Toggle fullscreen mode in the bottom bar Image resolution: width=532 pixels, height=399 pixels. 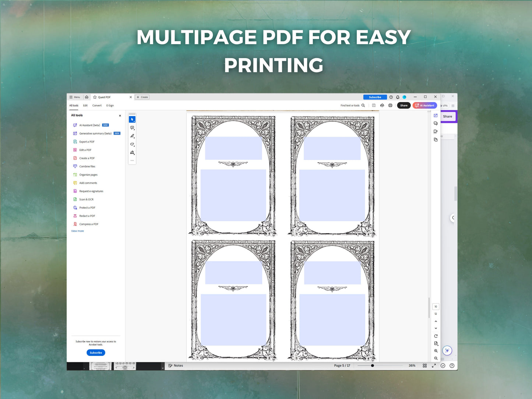(x=434, y=366)
